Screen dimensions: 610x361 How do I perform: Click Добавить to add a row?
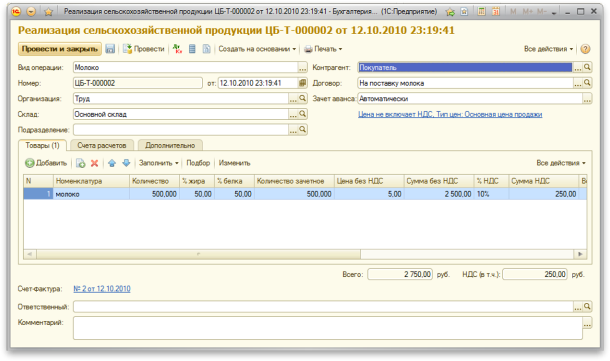click(x=46, y=163)
